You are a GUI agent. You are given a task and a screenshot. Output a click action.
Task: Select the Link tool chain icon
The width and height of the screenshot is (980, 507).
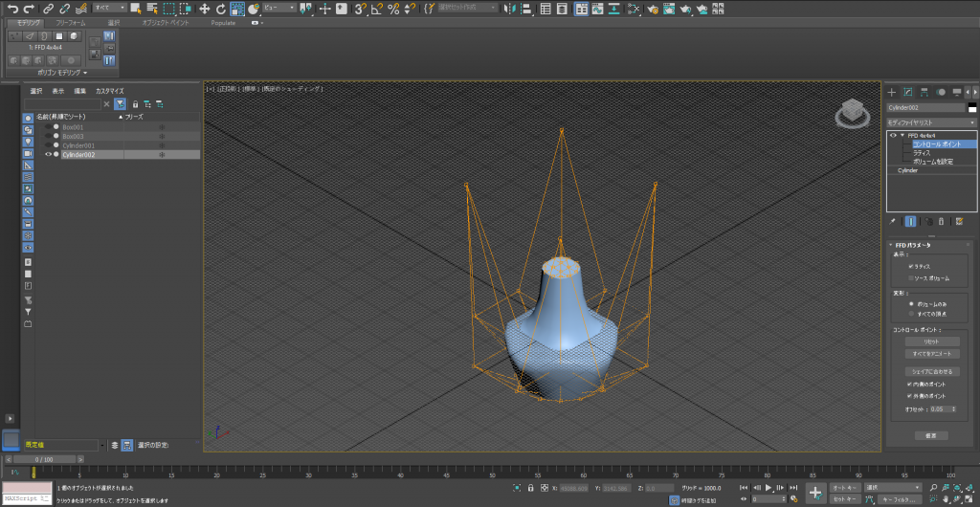(50, 9)
